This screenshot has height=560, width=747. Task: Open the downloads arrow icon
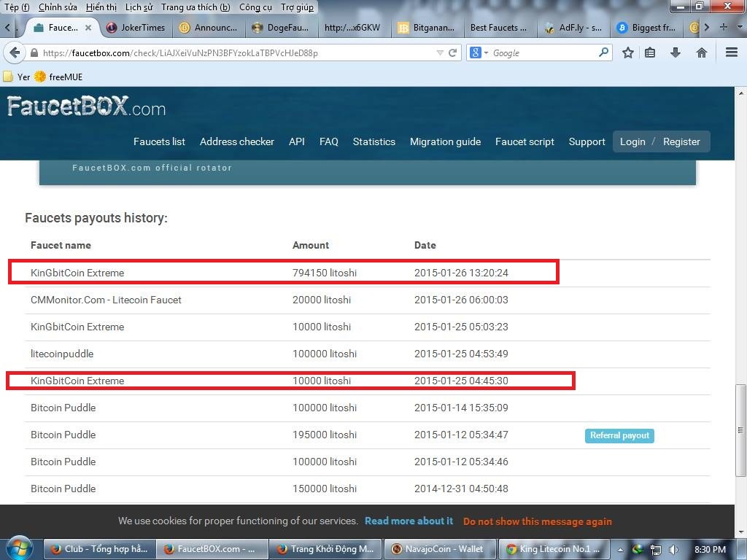676,52
